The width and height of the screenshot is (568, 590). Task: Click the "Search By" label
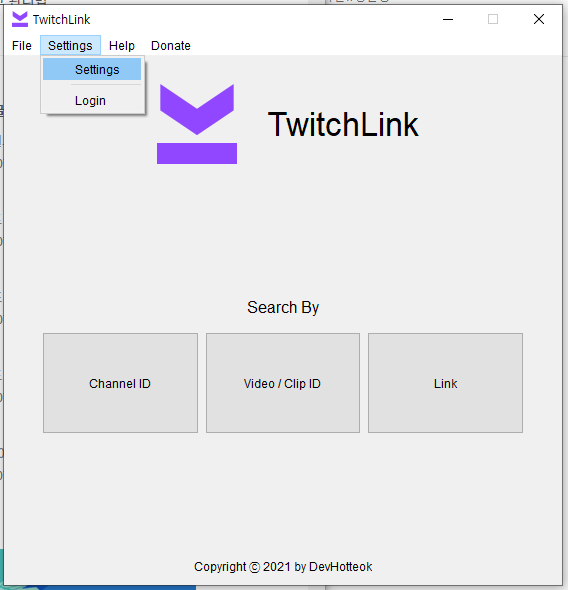point(283,307)
